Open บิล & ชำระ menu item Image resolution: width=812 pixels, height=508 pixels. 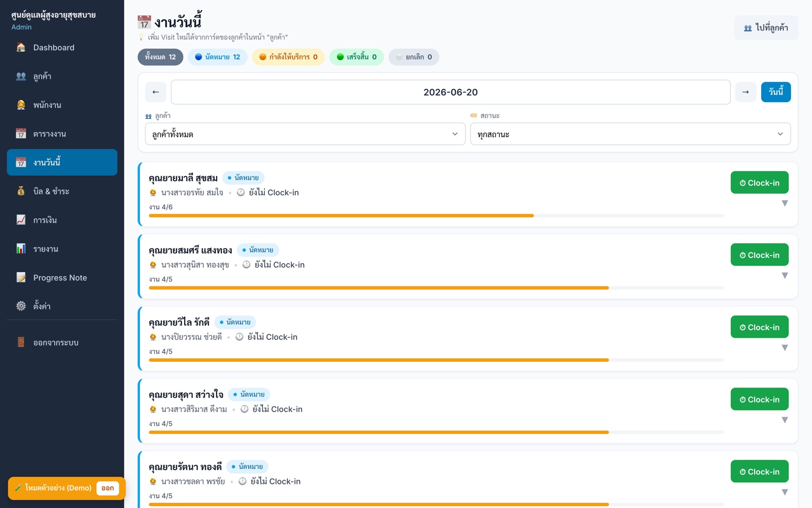62,191
